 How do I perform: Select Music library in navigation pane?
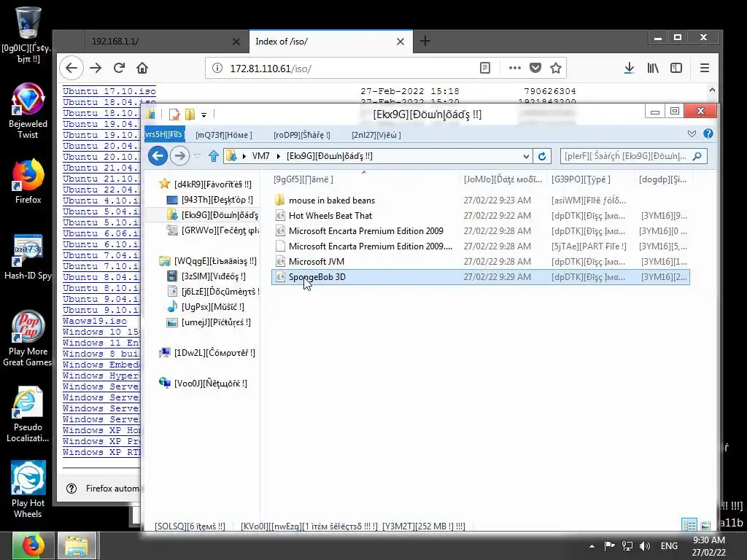[x=206, y=307]
